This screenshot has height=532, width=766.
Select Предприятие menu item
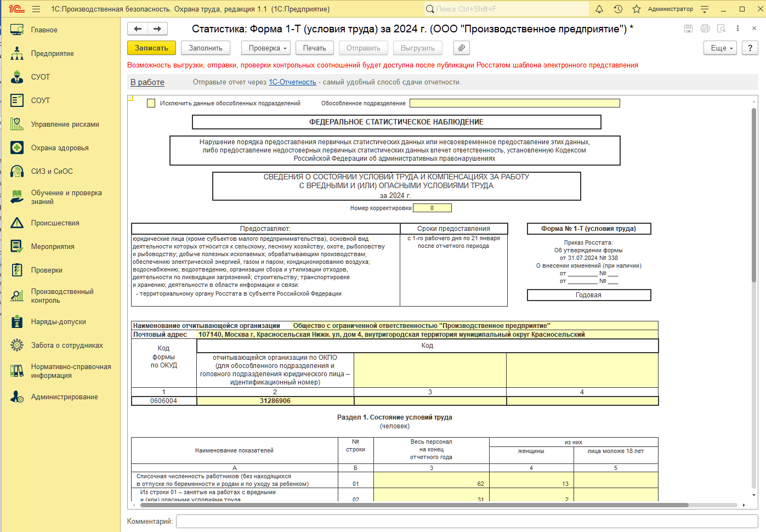(x=53, y=54)
